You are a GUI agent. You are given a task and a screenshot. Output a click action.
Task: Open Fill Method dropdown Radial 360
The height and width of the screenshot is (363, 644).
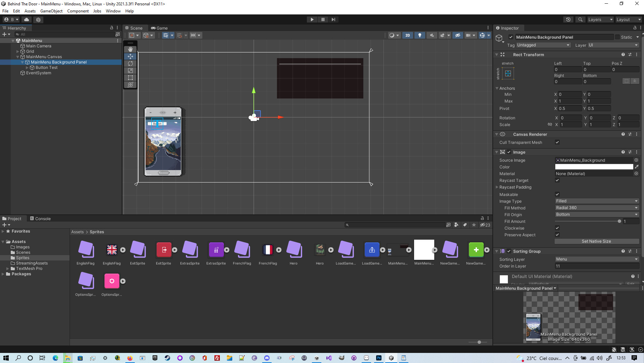tap(597, 208)
